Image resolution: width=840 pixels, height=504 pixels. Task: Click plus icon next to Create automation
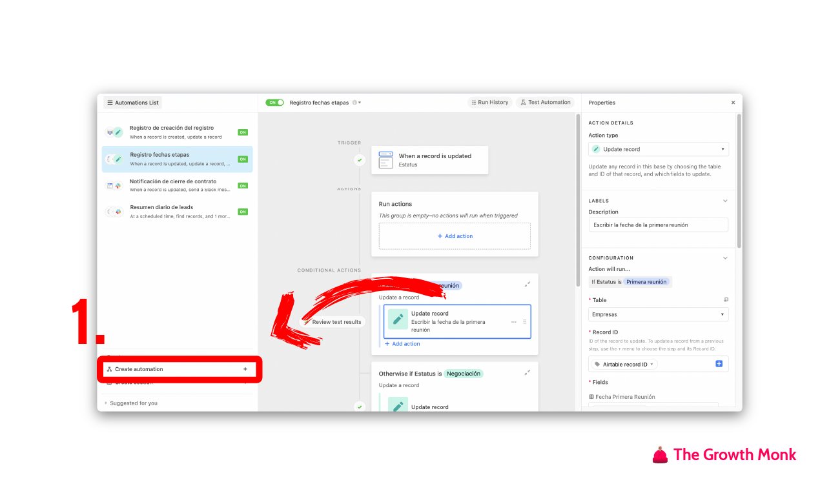pos(245,369)
